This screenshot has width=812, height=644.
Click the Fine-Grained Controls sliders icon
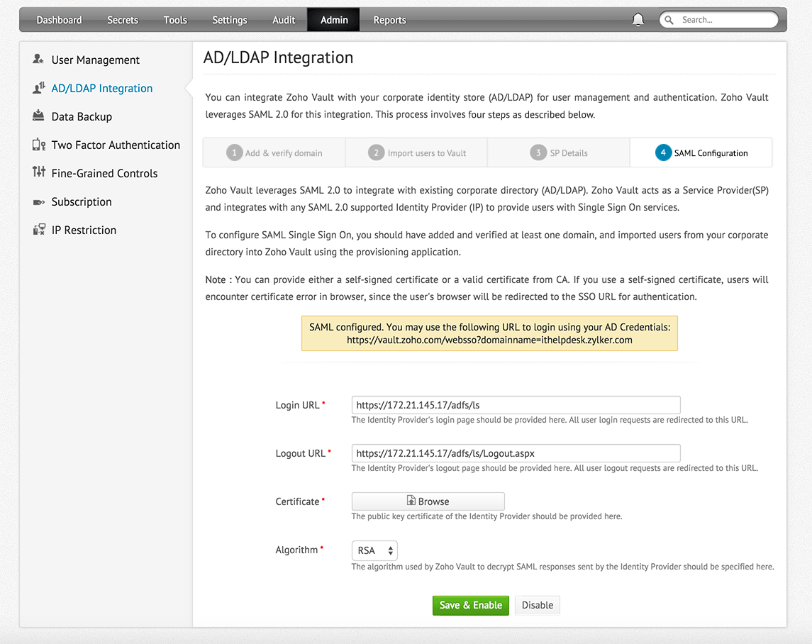(39, 172)
